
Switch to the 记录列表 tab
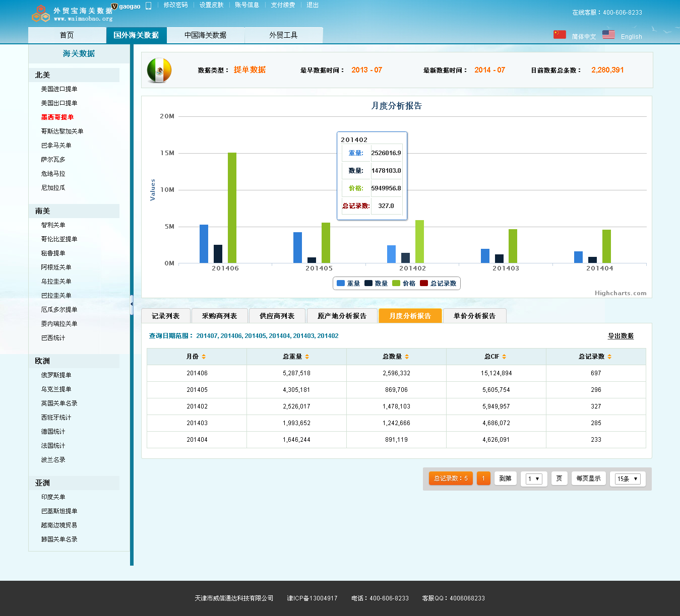tap(166, 316)
